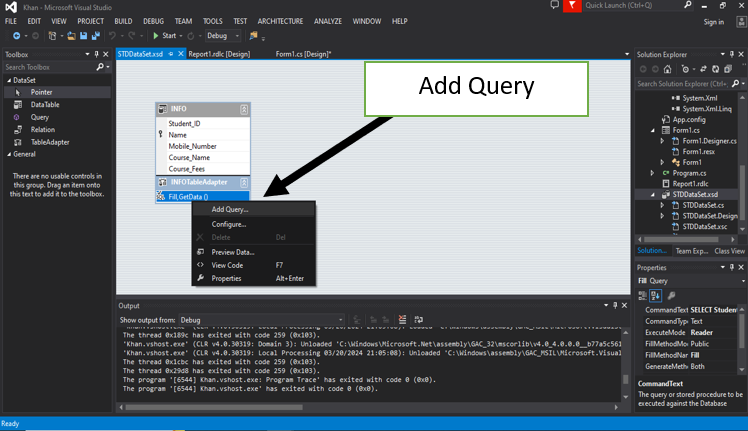Open the Start button dropdown arrow
This screenshot has width=748, height=431.
point(181,36)
